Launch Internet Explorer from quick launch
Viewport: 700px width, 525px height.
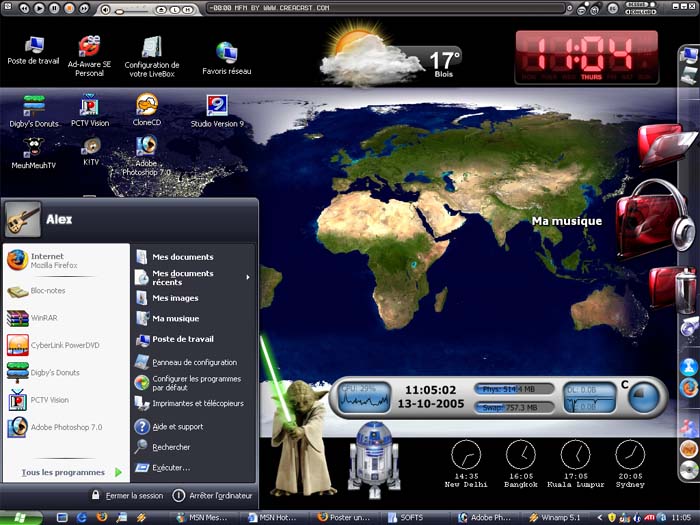(x=82, y=517)
